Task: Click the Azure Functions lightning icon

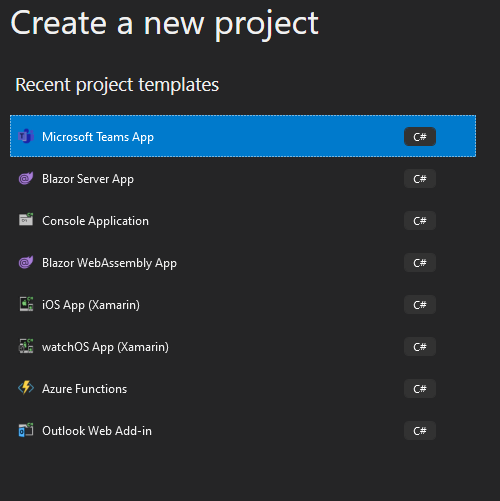Action: tap(26, 388)
